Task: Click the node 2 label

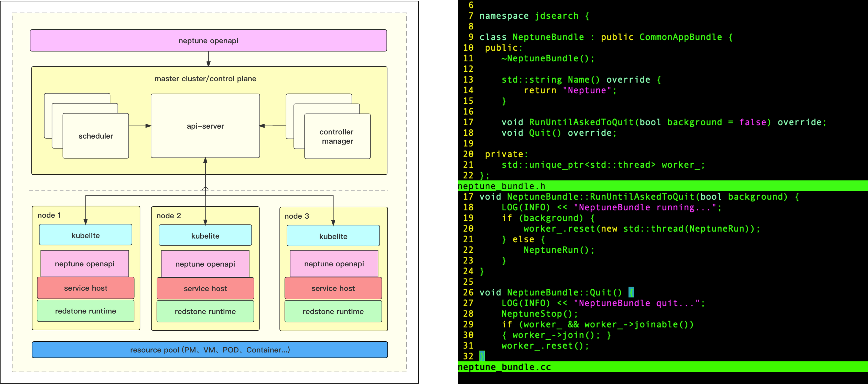Action: click(x=168, y=216)
